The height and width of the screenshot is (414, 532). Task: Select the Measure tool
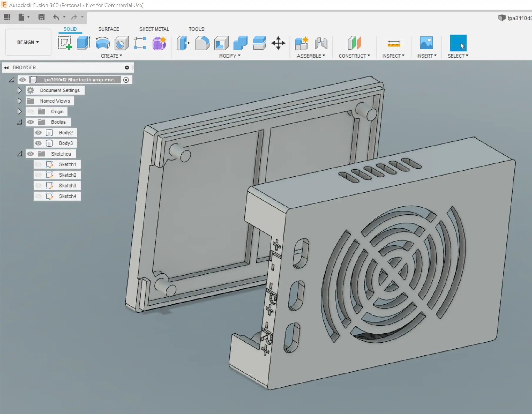pyautogui.click(x=394, y=43)
